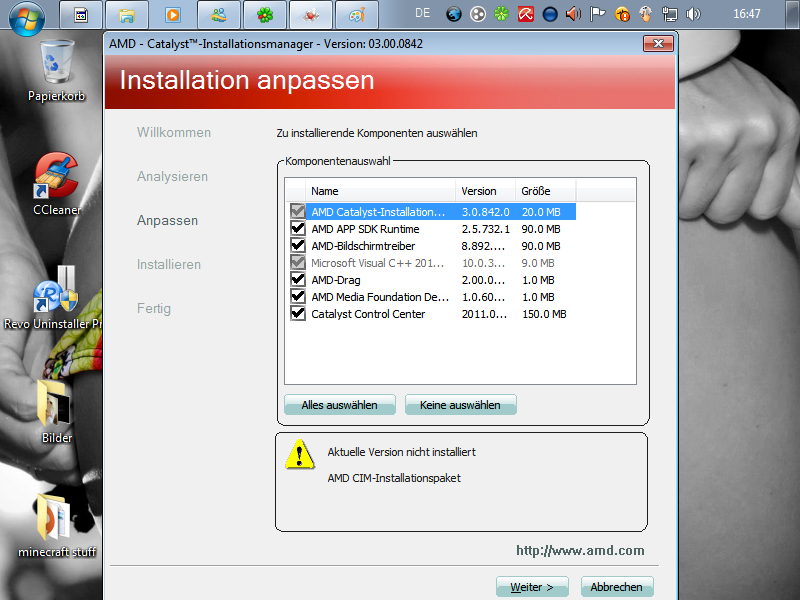Select Fertig step in sidebar
This screenshot has height=600, width=800.
(154, 308)
